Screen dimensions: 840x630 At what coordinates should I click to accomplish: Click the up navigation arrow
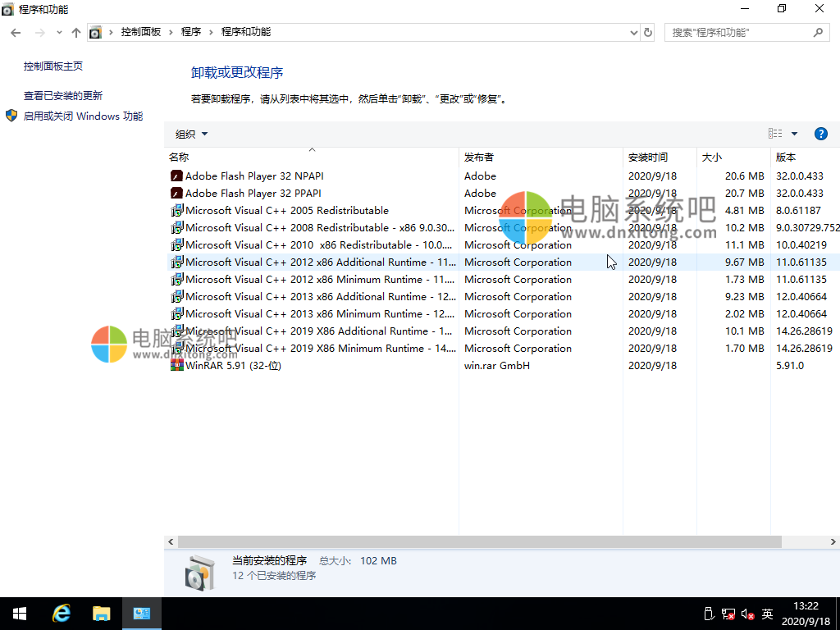click(x=75, y=33)
